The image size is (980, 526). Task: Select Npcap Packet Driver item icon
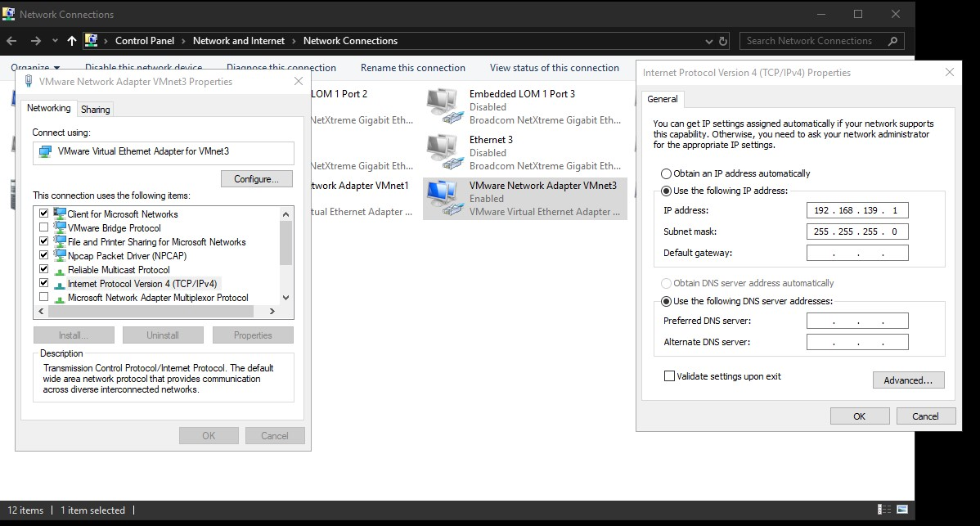tap(60, 254)
